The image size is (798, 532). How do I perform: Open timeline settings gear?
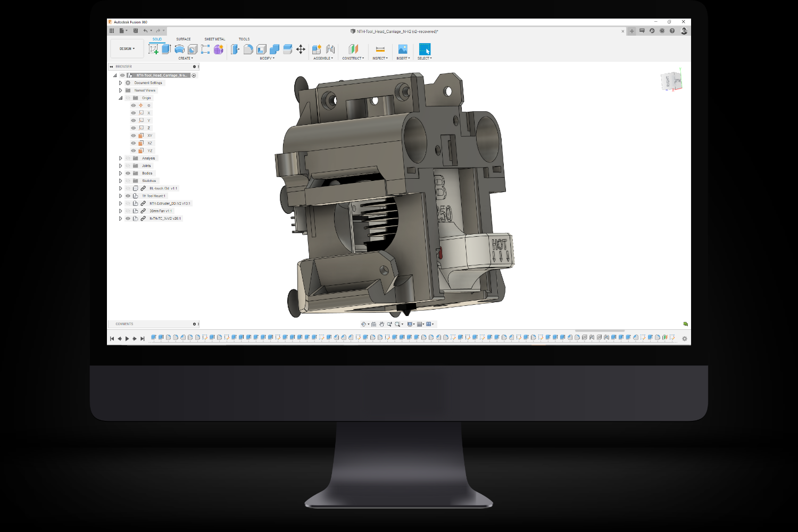(x=685, y=338)
